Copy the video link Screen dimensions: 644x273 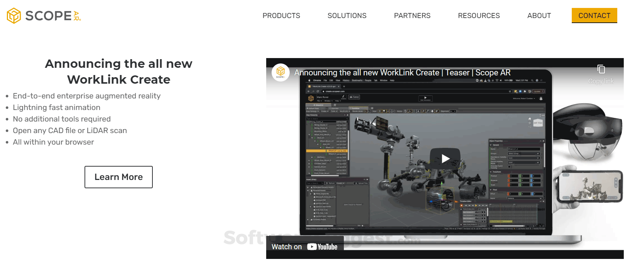(x=601, y=74)
